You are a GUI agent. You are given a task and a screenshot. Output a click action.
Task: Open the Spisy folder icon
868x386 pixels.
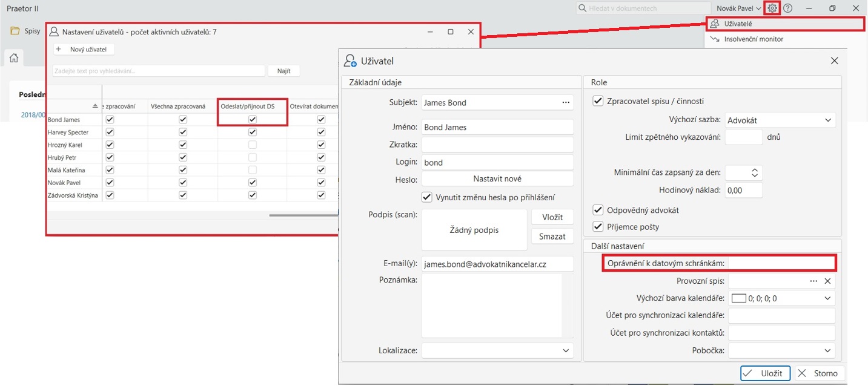(15, 31)
